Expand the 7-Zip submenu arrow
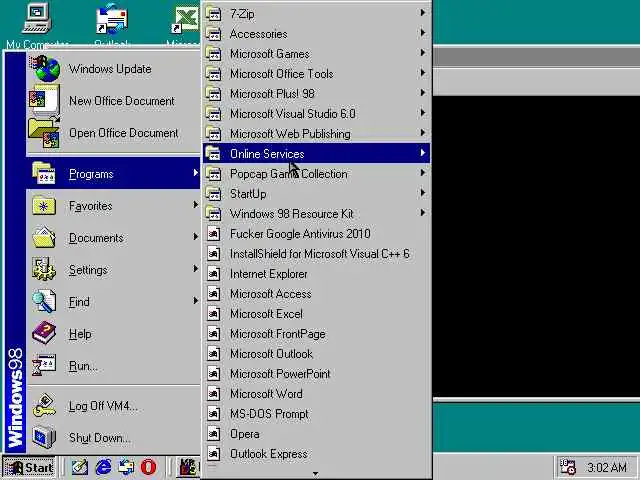This screenshot has width=640, height=480. point(423,13)
